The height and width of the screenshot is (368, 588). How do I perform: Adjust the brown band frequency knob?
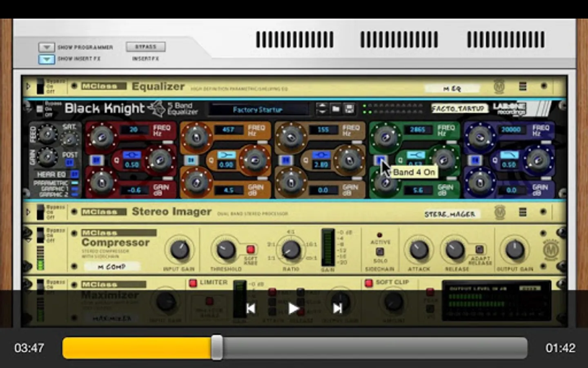[291, 137]
